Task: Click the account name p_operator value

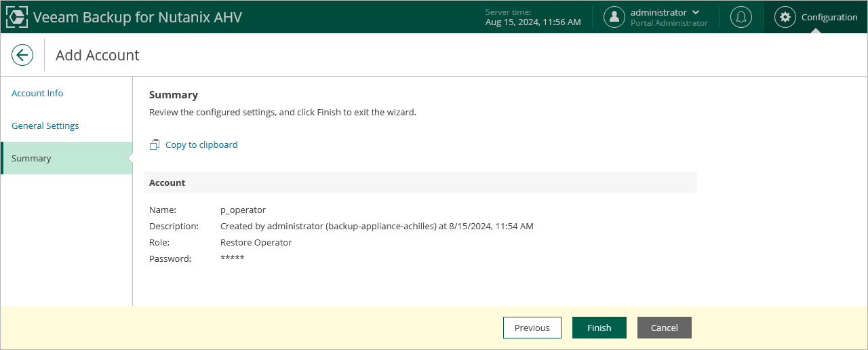Action: pos(243,210)
